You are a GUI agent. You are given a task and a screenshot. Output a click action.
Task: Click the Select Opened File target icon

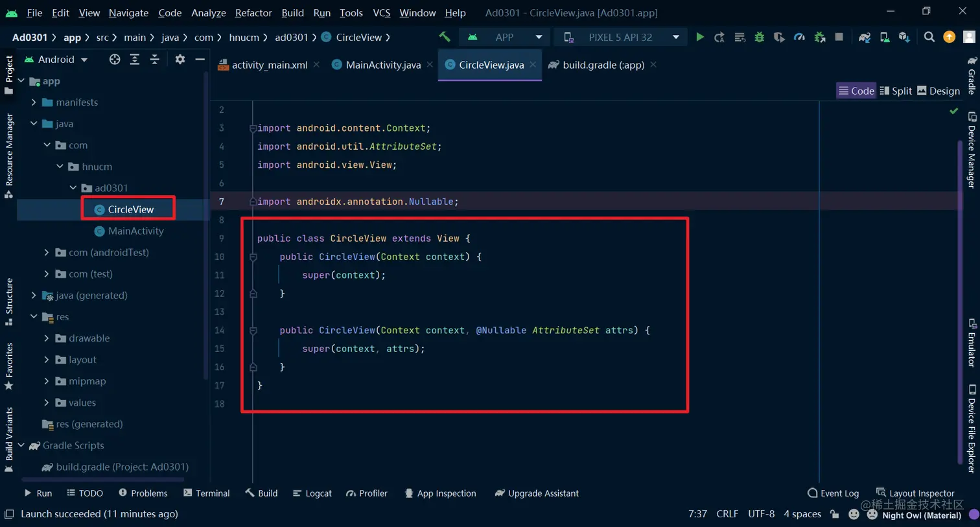click(x=115, y=59)
